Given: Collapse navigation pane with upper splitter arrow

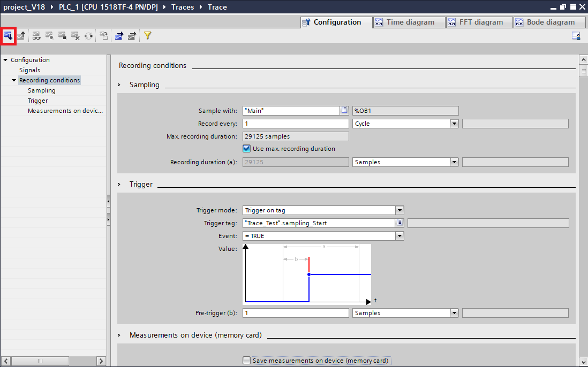Looking at the screenshot, I should tap(109, 202).
